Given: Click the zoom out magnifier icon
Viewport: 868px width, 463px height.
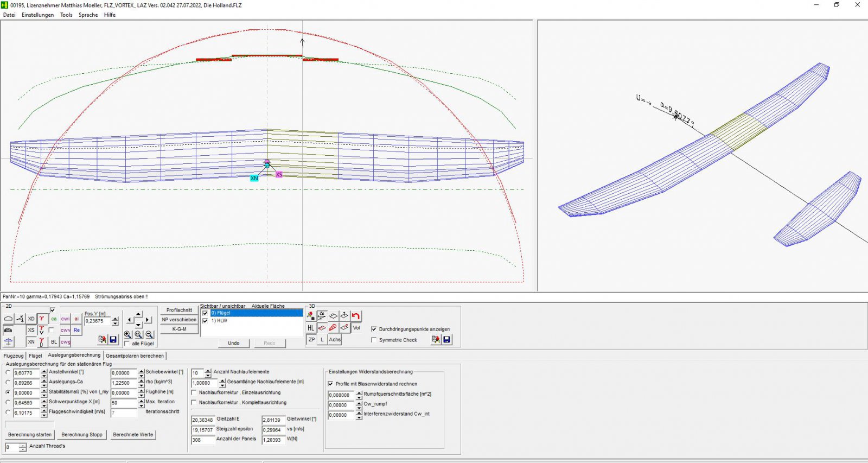Looking at the screenshot, I should (149, 335).
